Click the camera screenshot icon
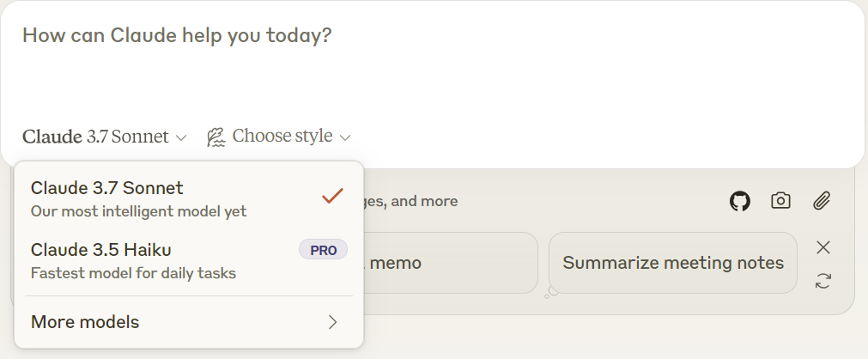This screenshot has width=868, height=359. tap(780, 201)
